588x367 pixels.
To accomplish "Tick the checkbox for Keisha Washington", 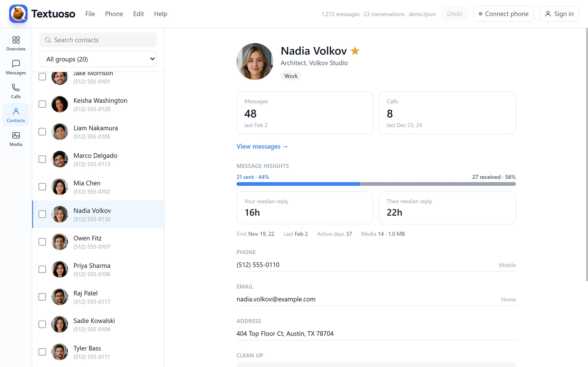I will pyautogui.click(x=42, y=104).
